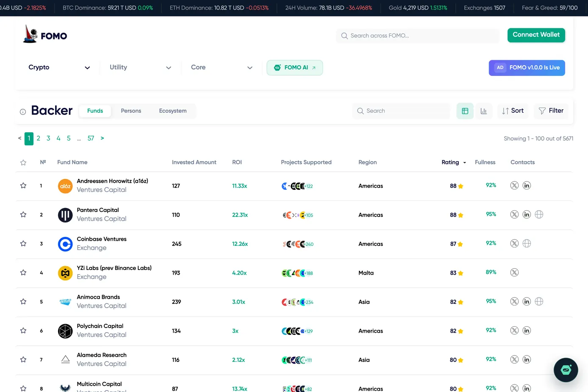The height and width of the screenshot is (392, 588).
Task: Open the Sort options
Action: [513, 111]
